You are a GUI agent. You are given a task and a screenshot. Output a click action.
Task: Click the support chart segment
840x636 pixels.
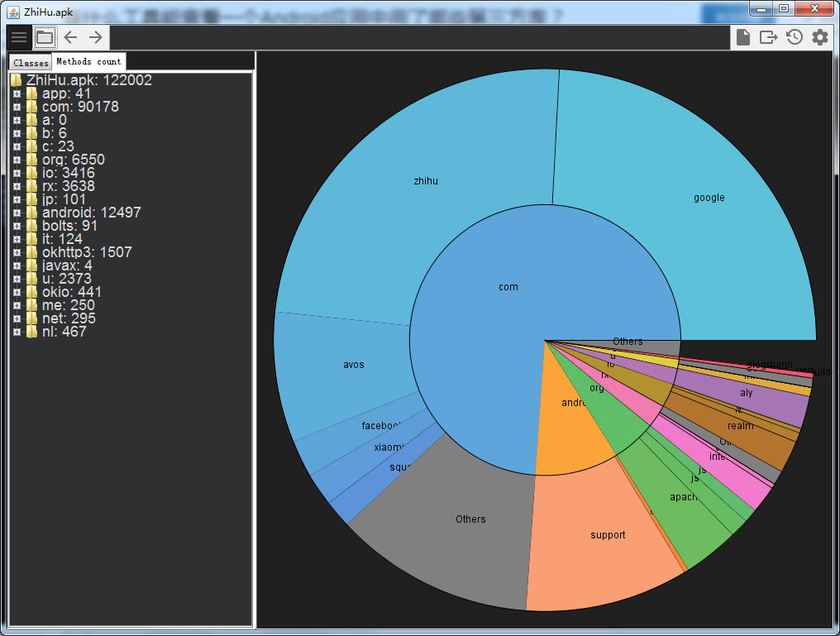click(x=608, y=535)
